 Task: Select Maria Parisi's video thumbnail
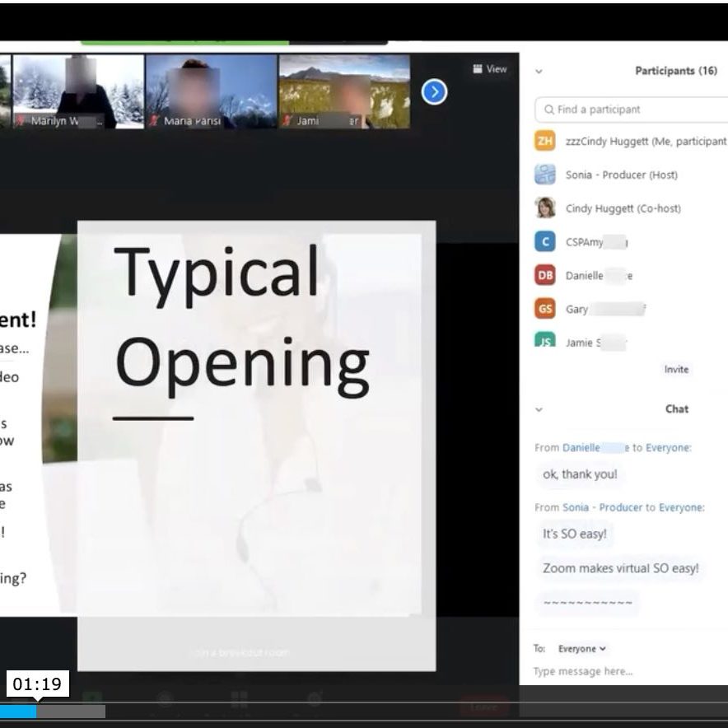pos(211,91)
